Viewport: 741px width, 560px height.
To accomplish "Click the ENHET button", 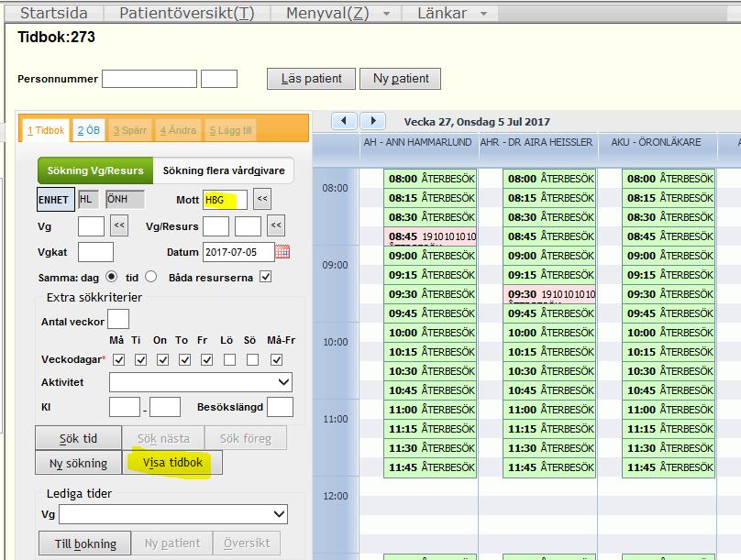I will coord(56,199).
